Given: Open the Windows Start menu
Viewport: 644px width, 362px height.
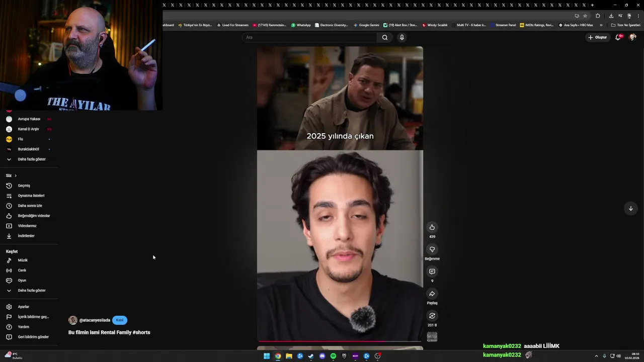Looking at the screenshot, I should (x=267, y=356).
